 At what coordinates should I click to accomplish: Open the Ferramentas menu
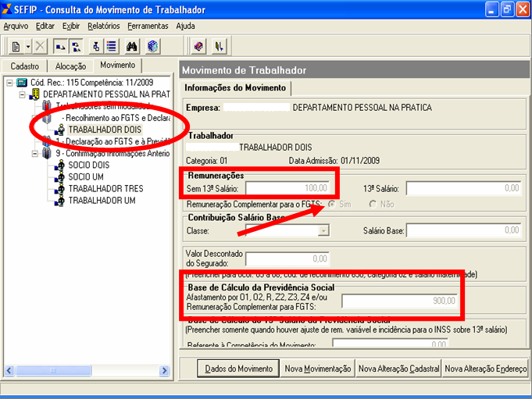[x=148, y=26]
